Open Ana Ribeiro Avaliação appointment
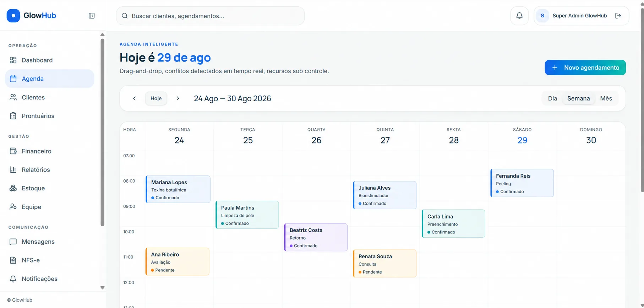 pyautogui.click(x=177, y=261)
